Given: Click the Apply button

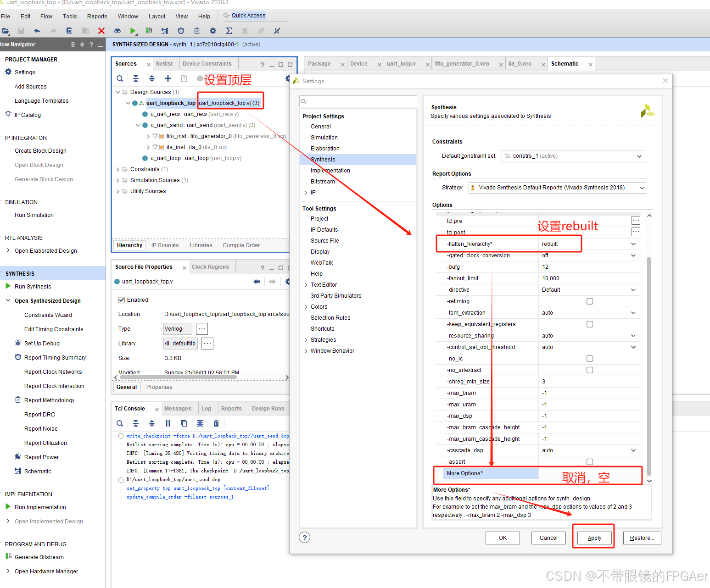Looking at the screenshot, I should [594, 538].
